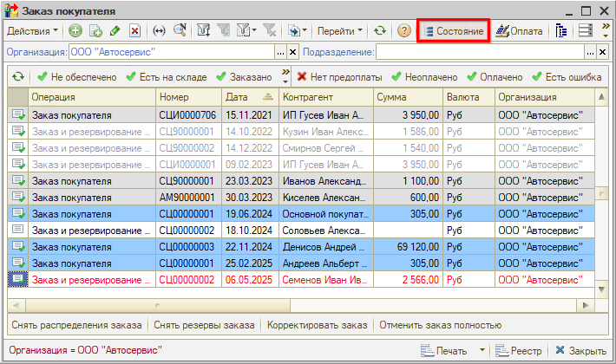Open the "Действия" dropdown menu

point(33,31)
